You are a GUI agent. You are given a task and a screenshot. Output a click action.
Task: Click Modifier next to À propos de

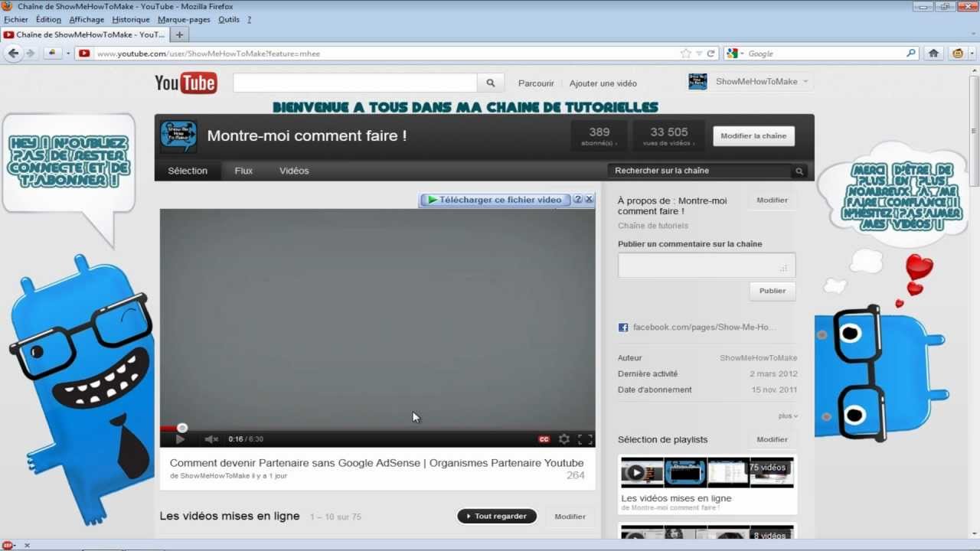click(772, 201)
